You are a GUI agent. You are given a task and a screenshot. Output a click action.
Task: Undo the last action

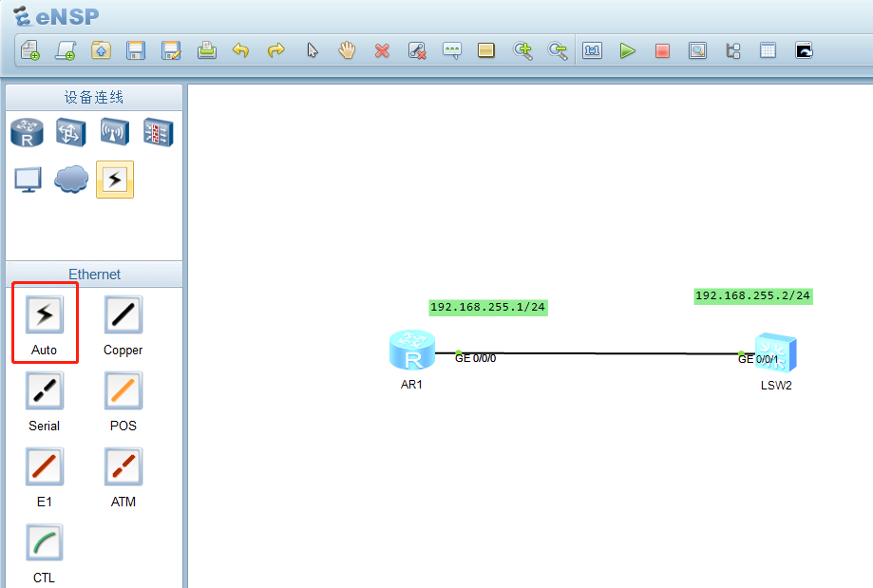pos(240,50)
